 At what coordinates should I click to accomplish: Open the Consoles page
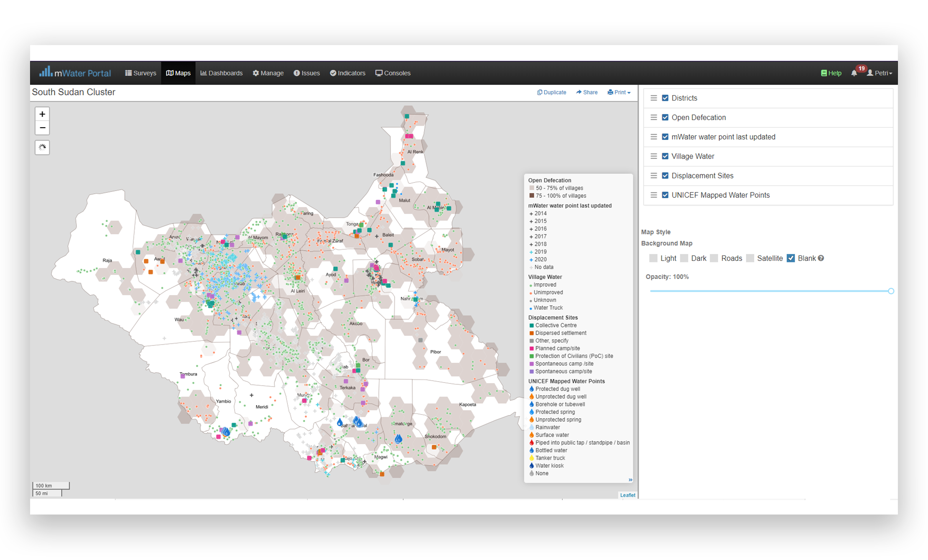[393, 73]
